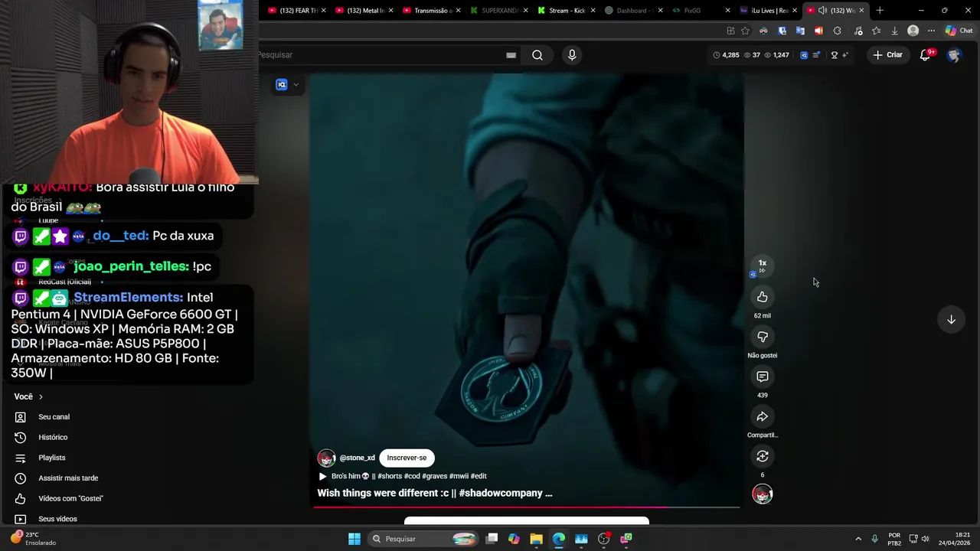Screen dimensions: 980x551
Task: Open File Explorer from the taskbar
Action: coord(536,539)
